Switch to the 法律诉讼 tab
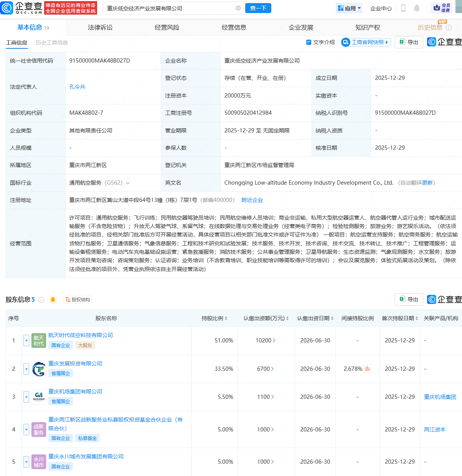Screen dimensions: 462x476 click(x=100, y=27)
